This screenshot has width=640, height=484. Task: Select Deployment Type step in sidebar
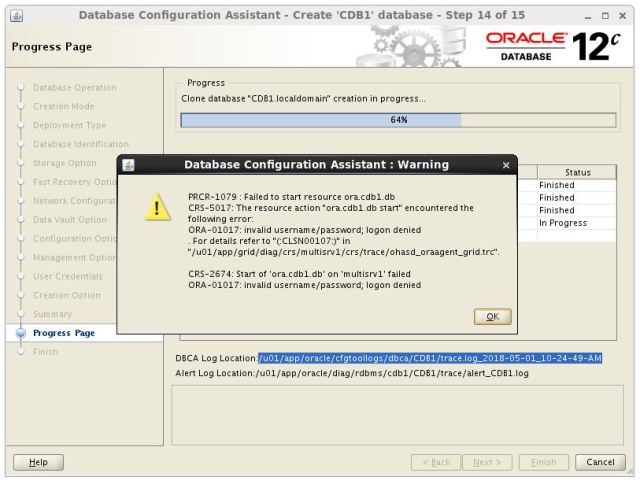[x=69, y=125]
